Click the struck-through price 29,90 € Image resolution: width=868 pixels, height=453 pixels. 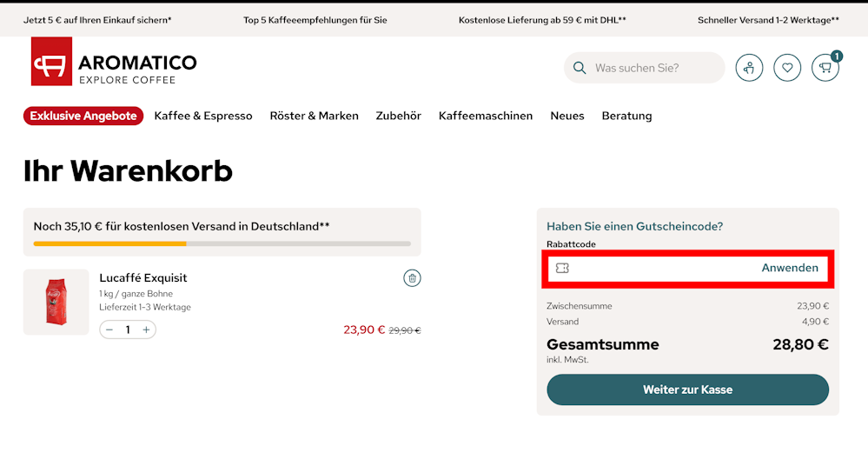tap(405, 330)
